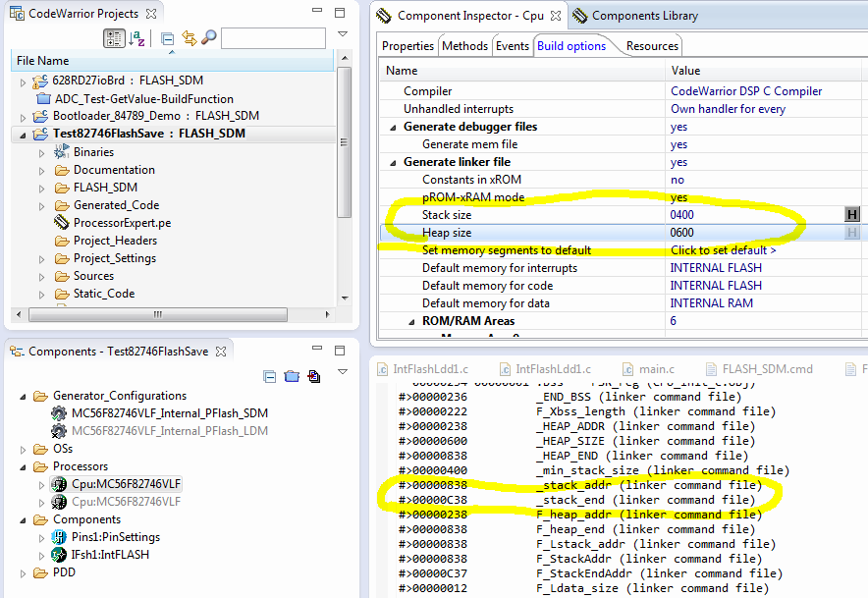Click the blue folder icon in Components toolbar
The height and width of the screenshot is (598, 868).
tap(292, 376)
